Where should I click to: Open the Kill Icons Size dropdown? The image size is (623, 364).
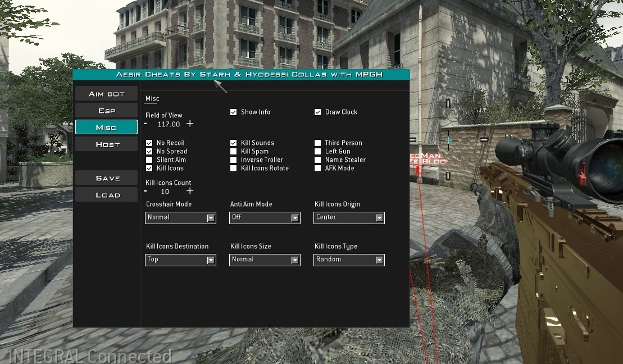[x=265, y=260]
